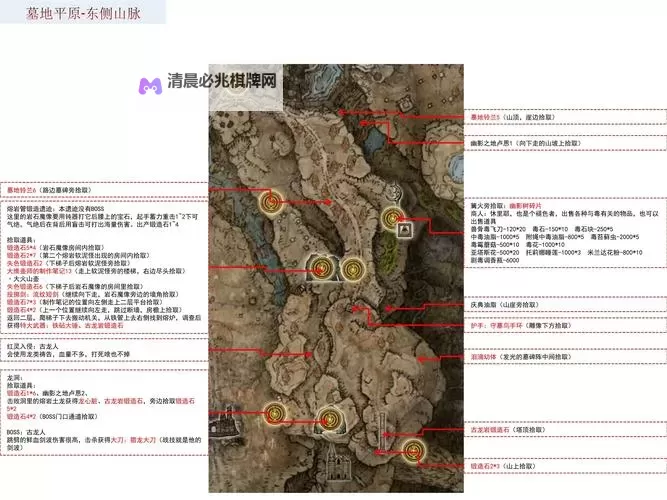The image size is (667, 500).
Task: Click the shop entry 毒苔藓虫-2000*5
Action: (x=614, y=237)
